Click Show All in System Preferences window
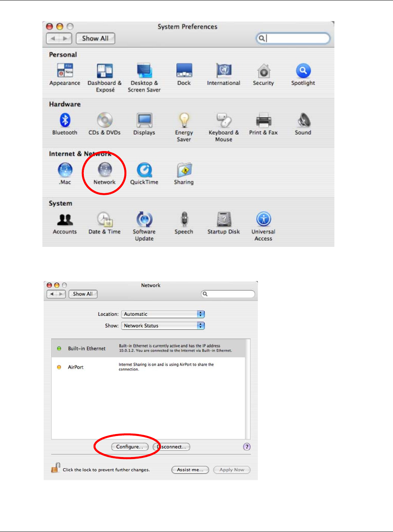 96,38
